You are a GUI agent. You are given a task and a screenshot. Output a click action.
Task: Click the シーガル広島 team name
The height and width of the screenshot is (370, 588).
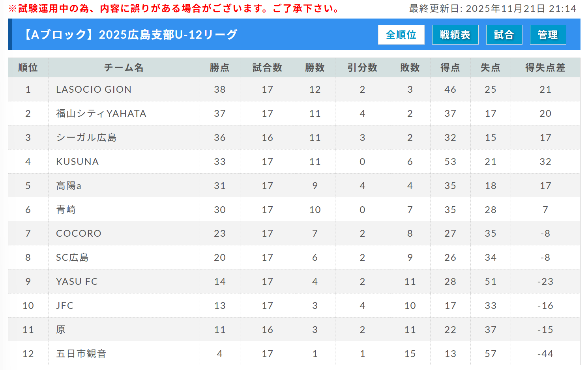(86, 138)
